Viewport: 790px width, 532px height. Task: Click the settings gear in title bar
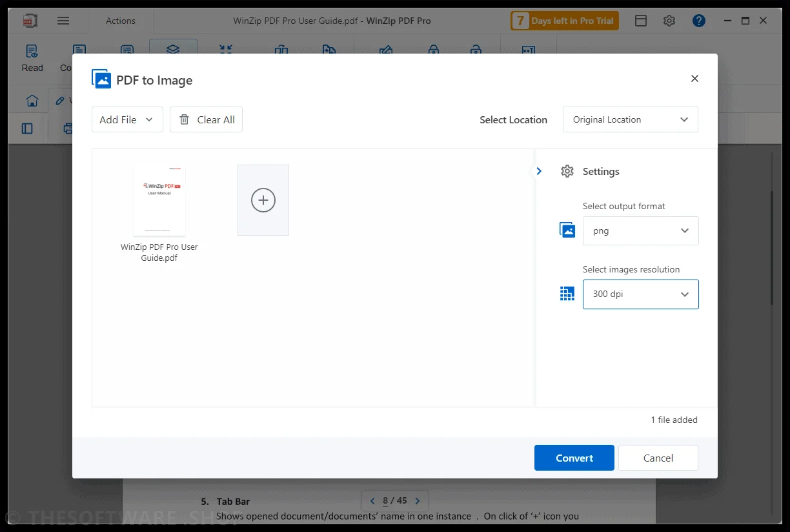(669, 21)
